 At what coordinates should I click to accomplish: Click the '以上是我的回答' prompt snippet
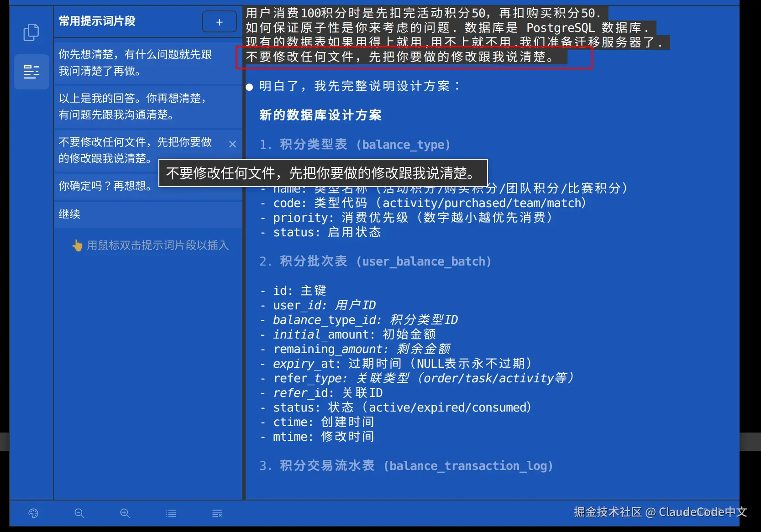point(132,107)
